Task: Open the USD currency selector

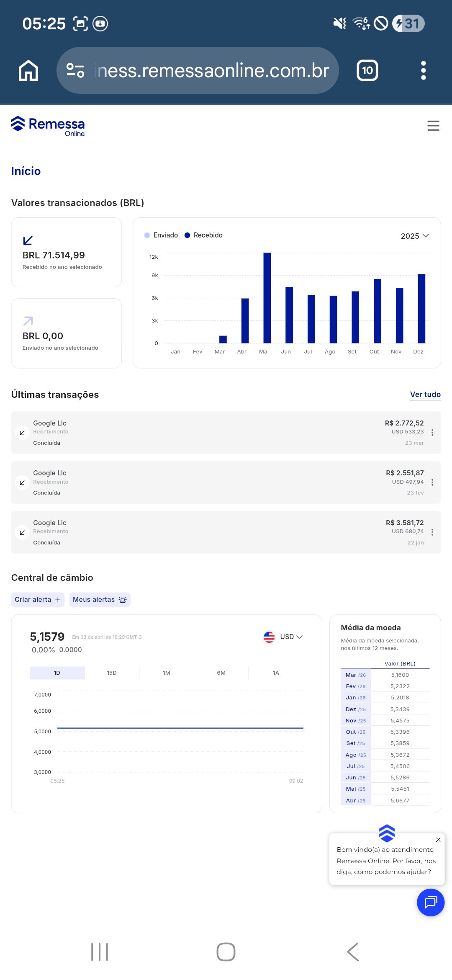Action: coord(283,637)
